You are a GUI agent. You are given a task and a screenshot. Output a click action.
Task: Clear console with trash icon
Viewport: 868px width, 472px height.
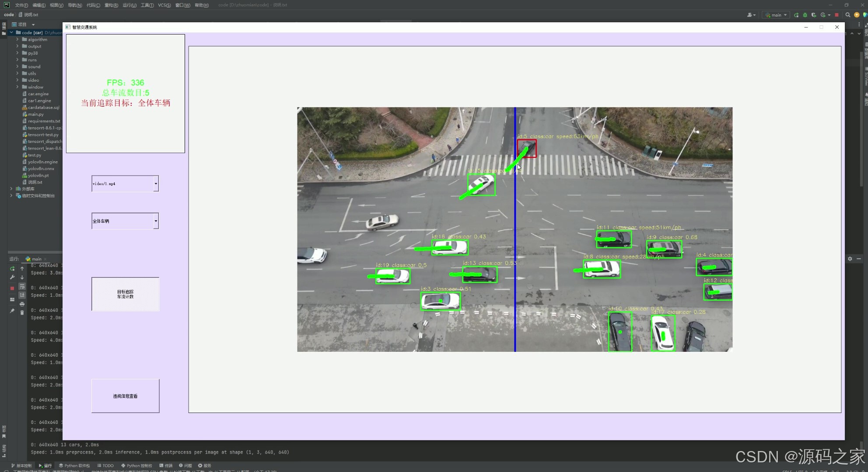[x=22, y=312]
